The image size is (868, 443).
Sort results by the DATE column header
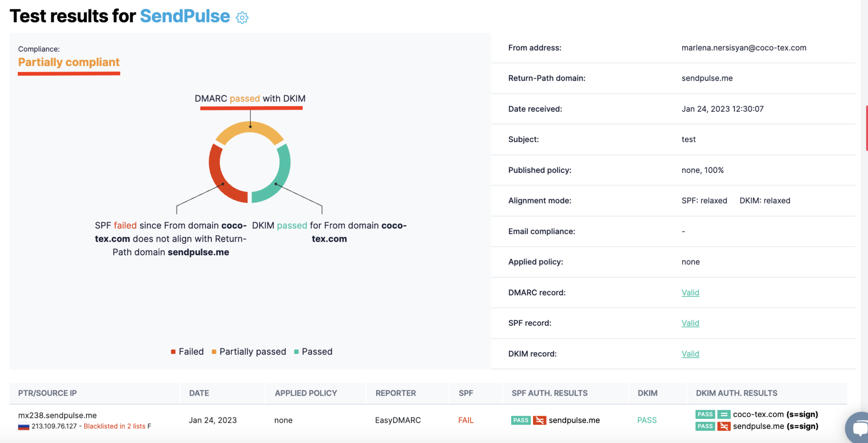tap(199, 393)
